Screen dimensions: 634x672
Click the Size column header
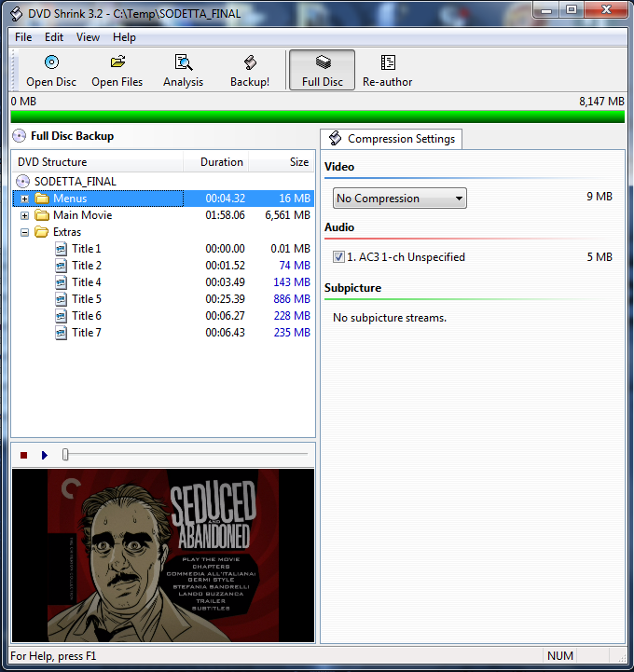click(x=282, y=162)
